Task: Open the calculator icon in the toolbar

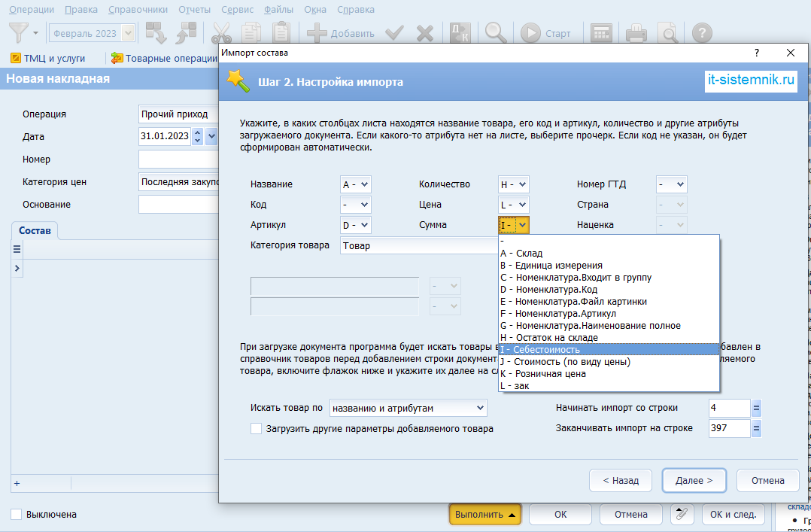Action: pos(602,33)
